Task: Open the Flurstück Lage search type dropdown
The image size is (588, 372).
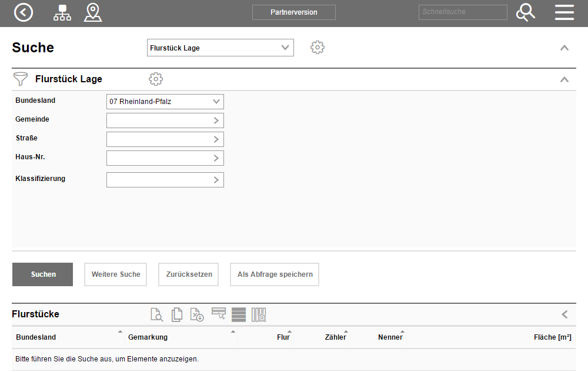Action: pos(220,48)
